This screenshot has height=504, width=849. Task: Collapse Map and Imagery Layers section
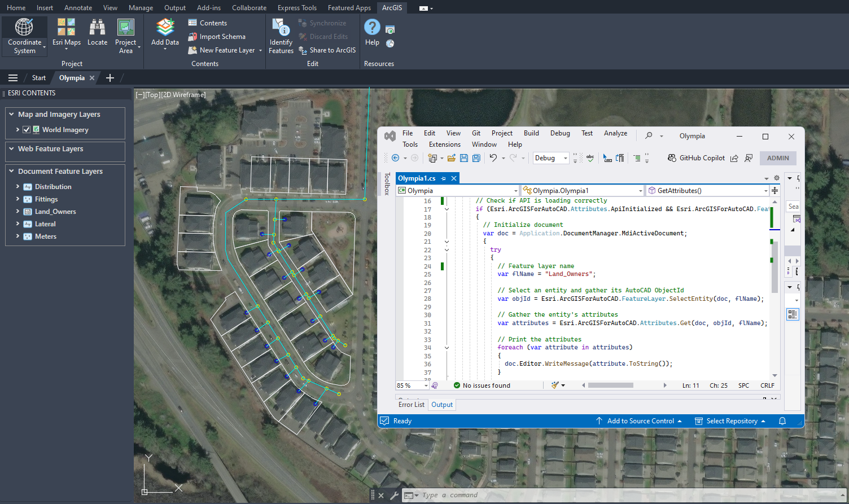click(11, 114)
